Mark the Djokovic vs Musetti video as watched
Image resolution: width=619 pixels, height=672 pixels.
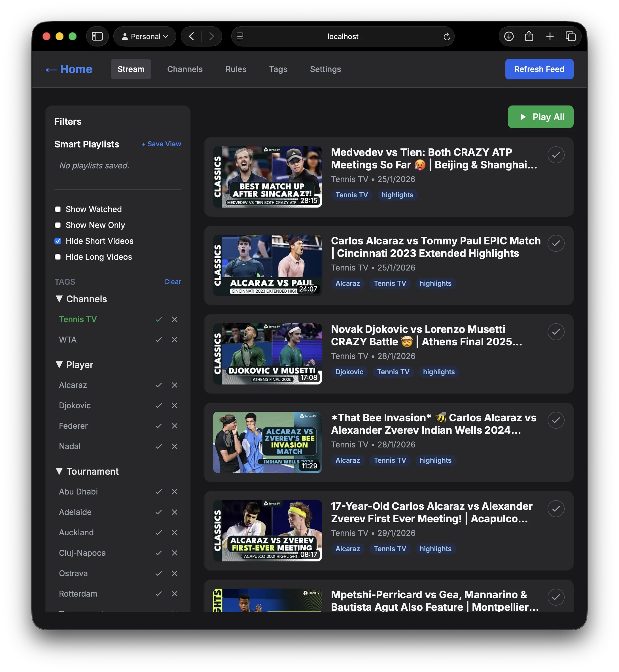coord(556,332)
